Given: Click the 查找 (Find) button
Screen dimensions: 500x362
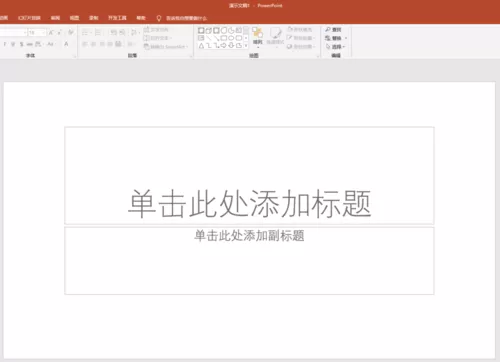Looking at the screenshot, I should click(x=333, y=30).
